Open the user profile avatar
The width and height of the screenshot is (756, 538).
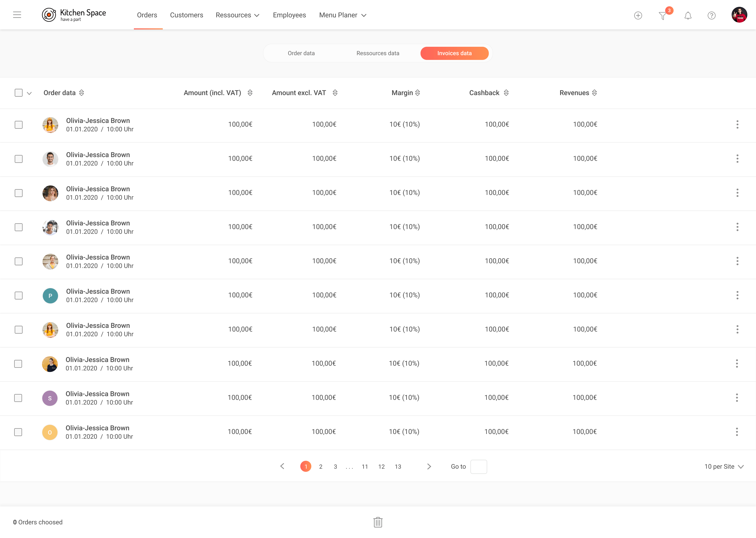(739, 15)
